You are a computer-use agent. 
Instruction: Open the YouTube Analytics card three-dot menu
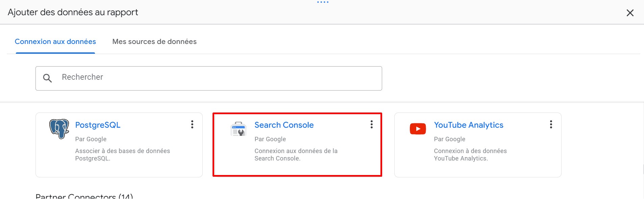[x=551, y=124]
